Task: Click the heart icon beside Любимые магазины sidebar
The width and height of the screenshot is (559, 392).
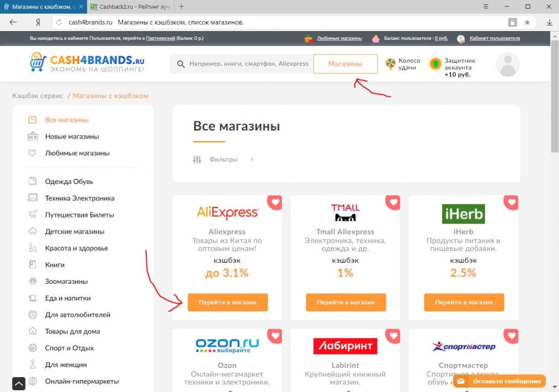Action: 32,153
